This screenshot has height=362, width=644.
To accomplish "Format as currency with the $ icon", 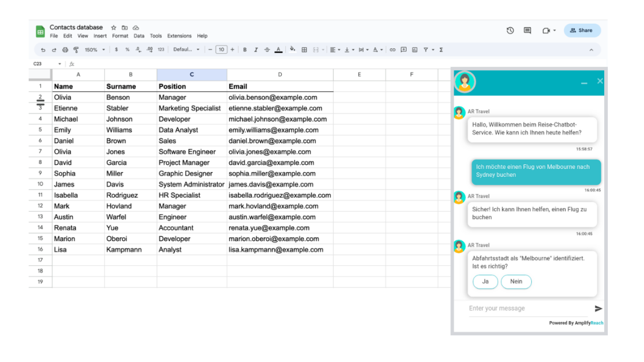I will click(x=116, y=50).
